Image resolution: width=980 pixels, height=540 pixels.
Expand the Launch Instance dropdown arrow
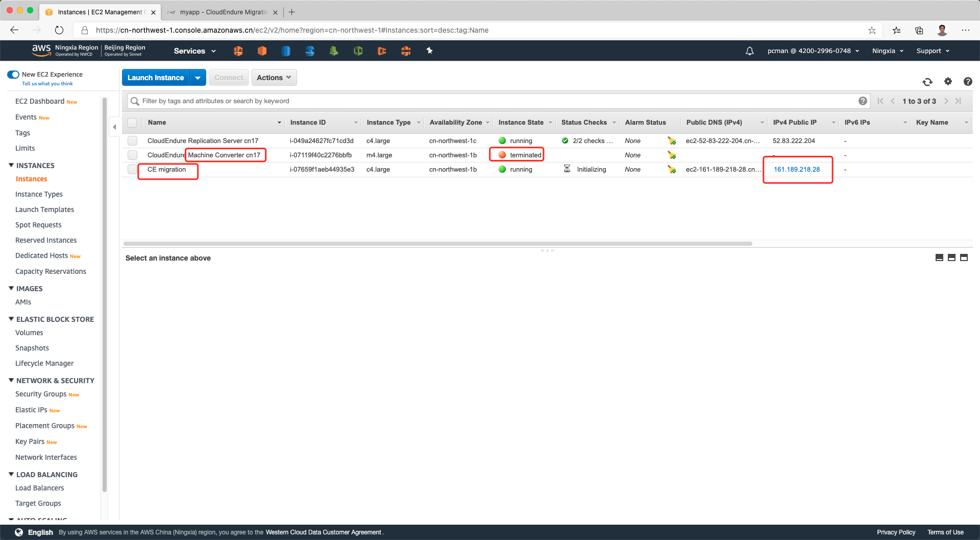point(198,78)
